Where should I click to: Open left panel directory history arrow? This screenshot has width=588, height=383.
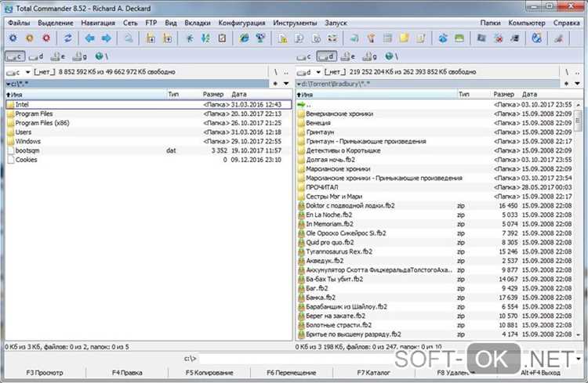tap(286, 83)
